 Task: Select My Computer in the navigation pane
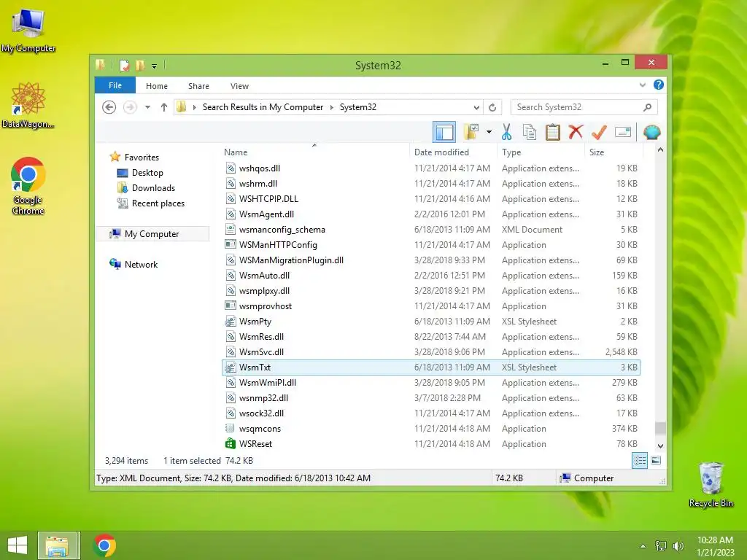152,234
